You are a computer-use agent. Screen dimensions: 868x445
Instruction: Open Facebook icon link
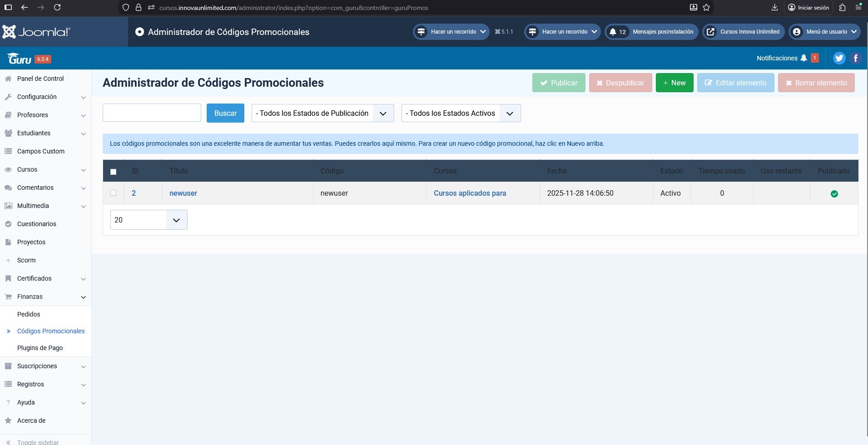856,58
